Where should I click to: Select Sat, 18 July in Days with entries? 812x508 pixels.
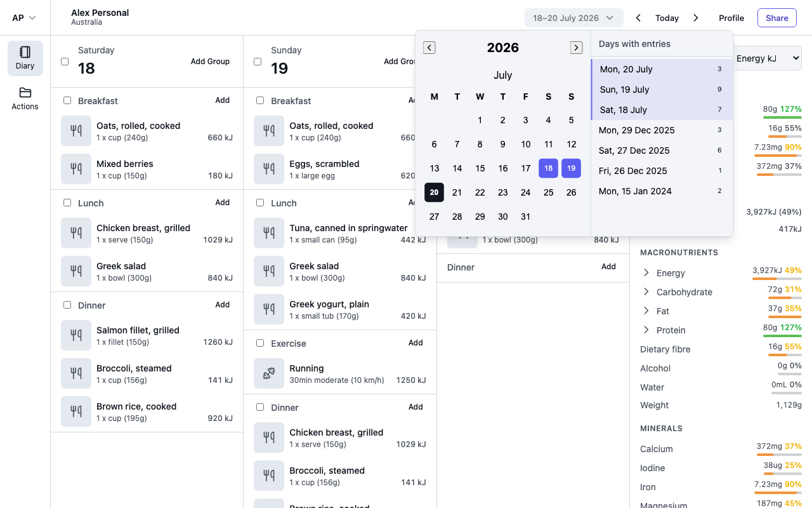pos(662,110)
